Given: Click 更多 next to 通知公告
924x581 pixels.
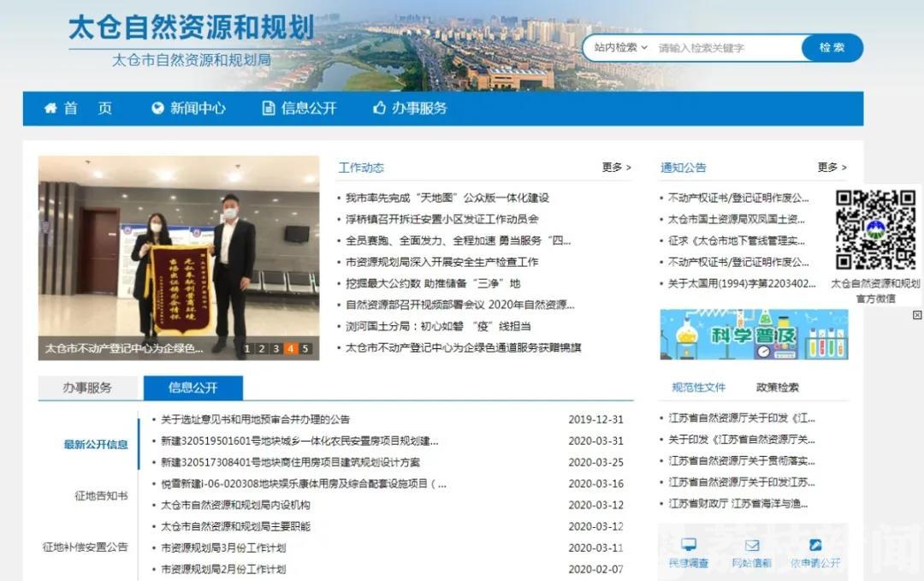Looking at the screenshot, I should click(x=832, y=168).
